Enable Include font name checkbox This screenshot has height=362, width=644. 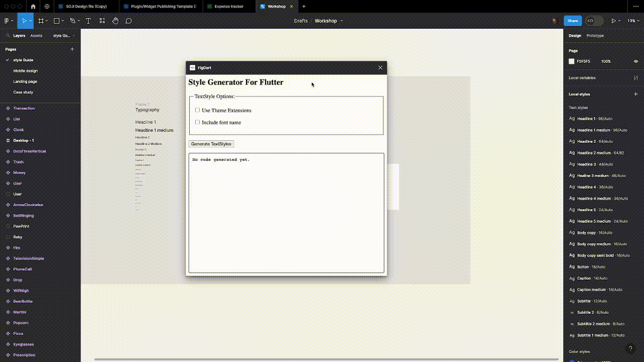[x=197, y=122]
